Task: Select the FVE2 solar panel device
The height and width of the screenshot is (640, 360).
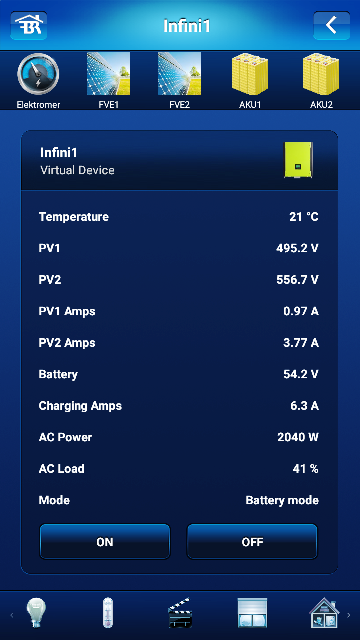Action: point(180,80)
